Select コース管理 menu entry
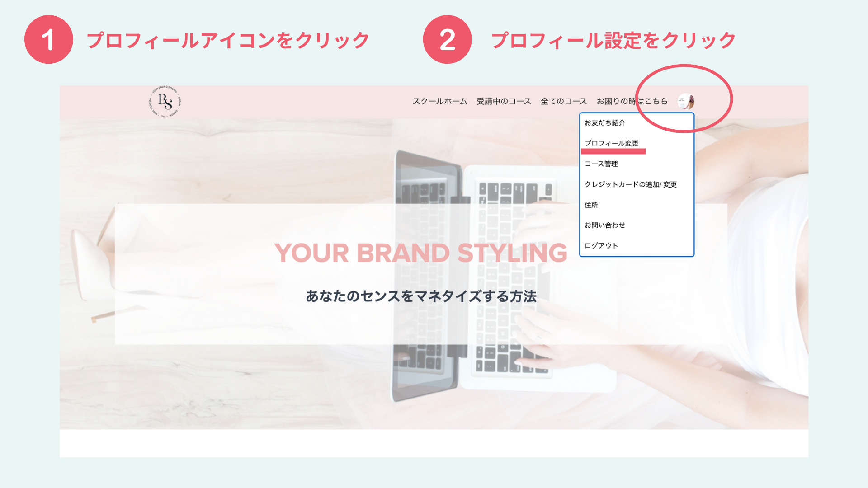The height and width of the screenshot is (488, 868). (601, 164)
